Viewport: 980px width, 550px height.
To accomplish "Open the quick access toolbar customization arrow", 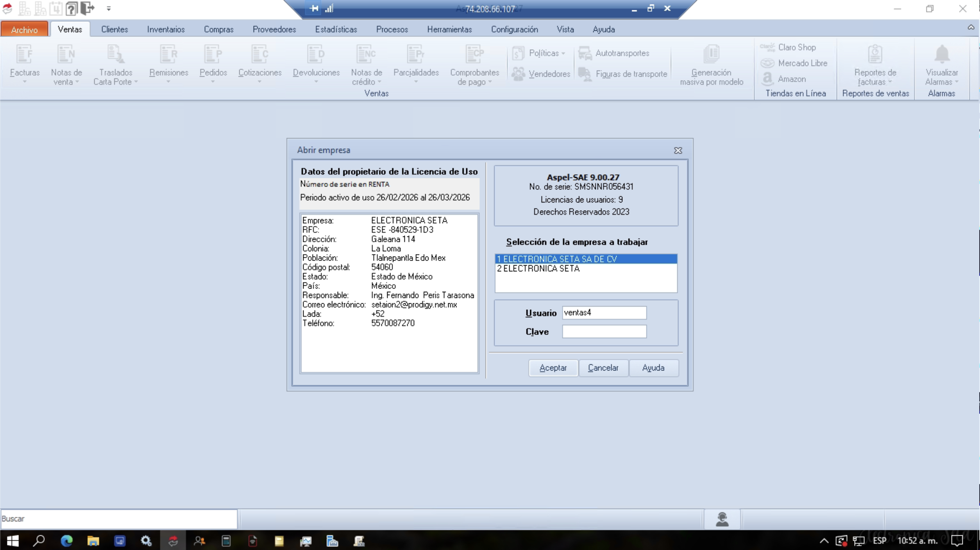I will (x=108, y=8).
